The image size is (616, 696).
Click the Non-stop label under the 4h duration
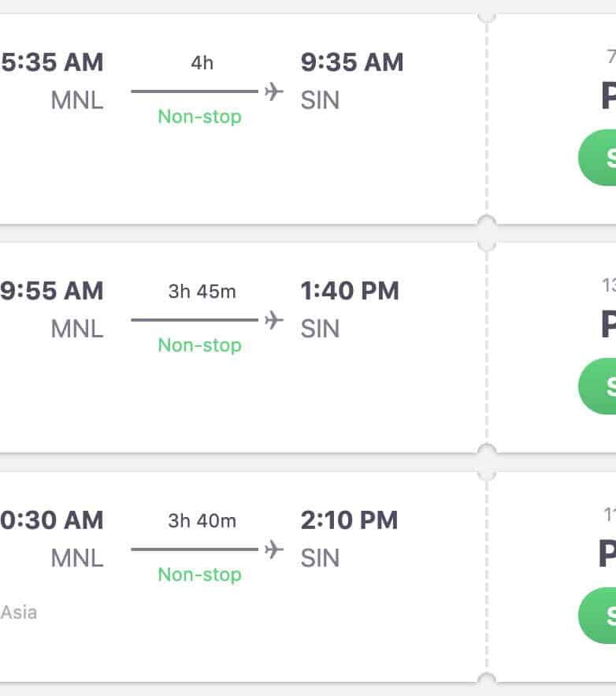click(x=199, y=117)
